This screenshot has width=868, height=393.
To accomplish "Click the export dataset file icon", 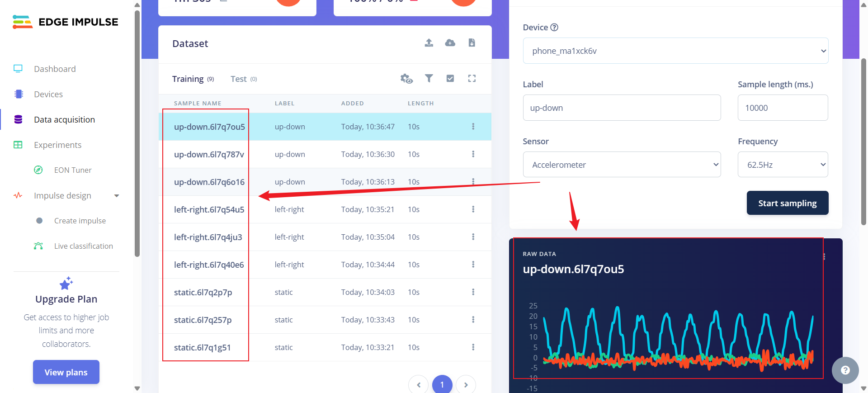I will pyautogui.click(x=472, y=43).
